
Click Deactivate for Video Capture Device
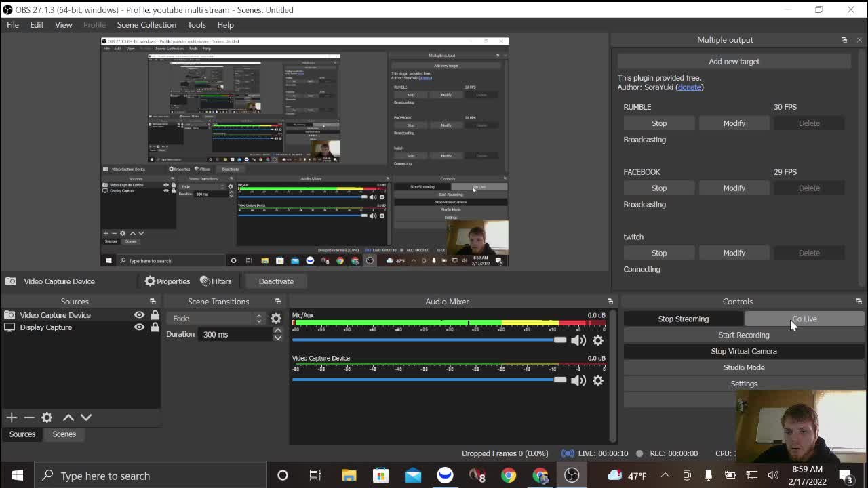click(x=276, y=281)
